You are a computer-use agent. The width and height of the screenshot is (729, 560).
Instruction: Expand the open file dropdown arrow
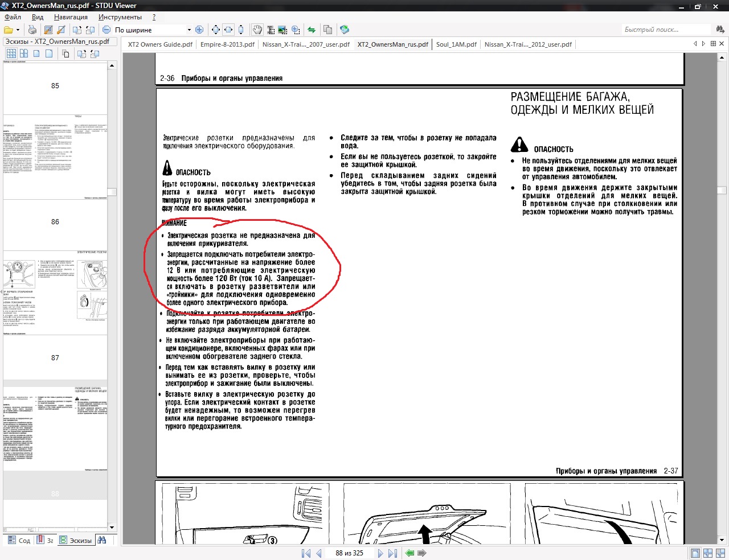click(x=18, y=30)
